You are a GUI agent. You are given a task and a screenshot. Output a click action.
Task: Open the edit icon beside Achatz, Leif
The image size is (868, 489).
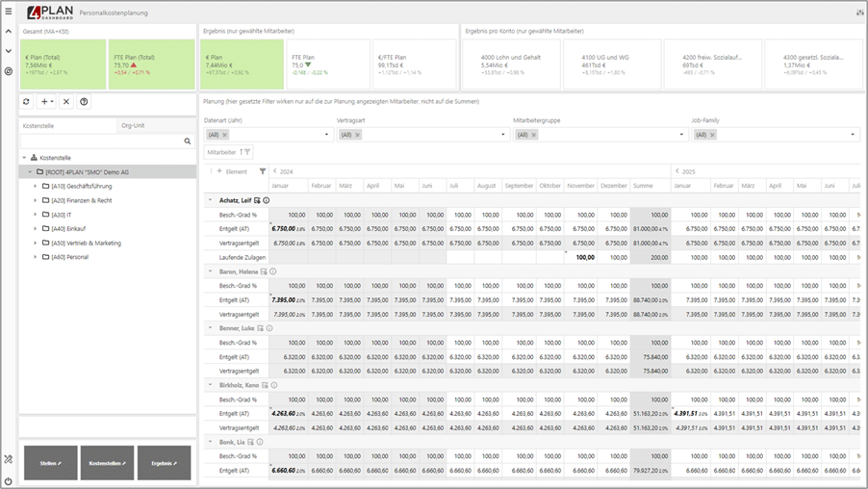(x=257, y=200)
